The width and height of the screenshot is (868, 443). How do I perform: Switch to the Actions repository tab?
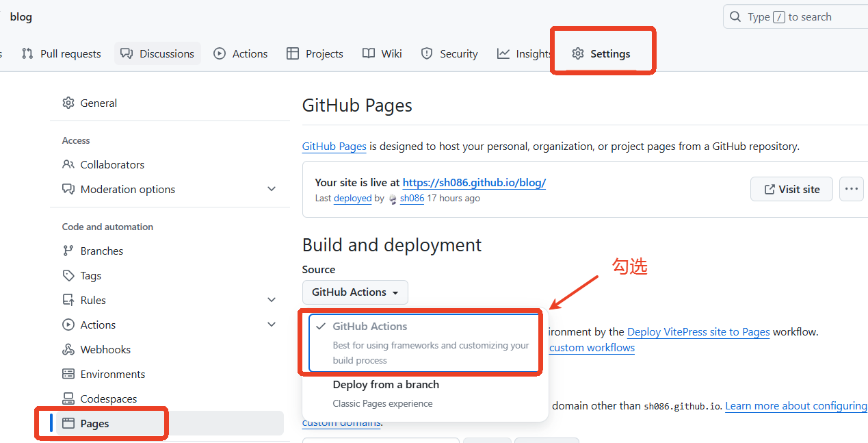[x=240, y=53]
